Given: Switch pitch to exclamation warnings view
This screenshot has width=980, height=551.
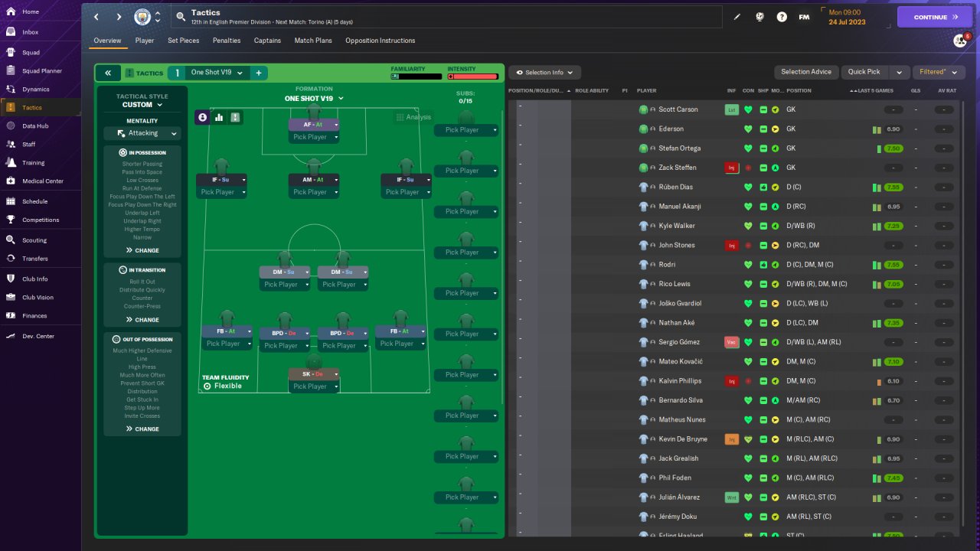Looking at the screenshot, I should pos(235,117).
